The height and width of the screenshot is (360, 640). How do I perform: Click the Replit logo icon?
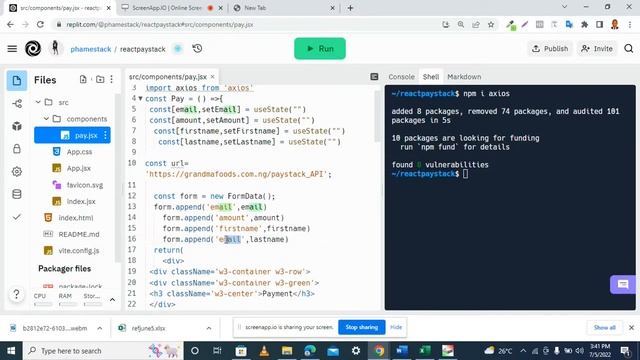pos(33,49)
